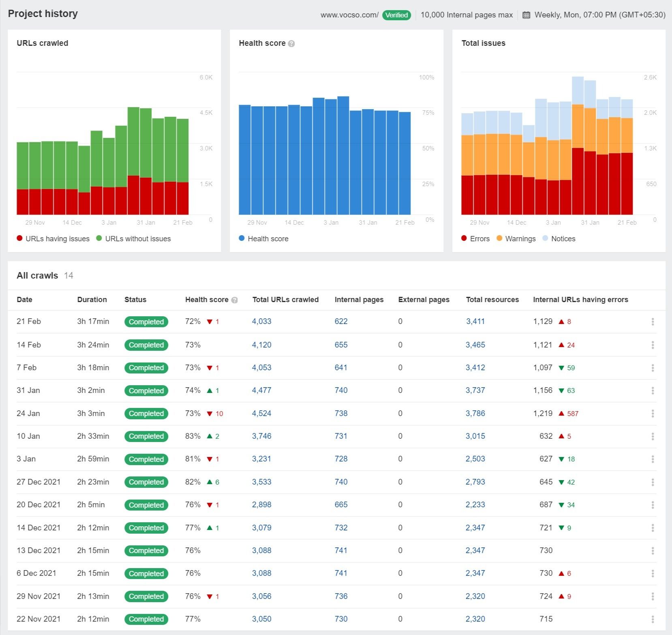Open total resources 3,412 for 7 Feb

[475, 367]
